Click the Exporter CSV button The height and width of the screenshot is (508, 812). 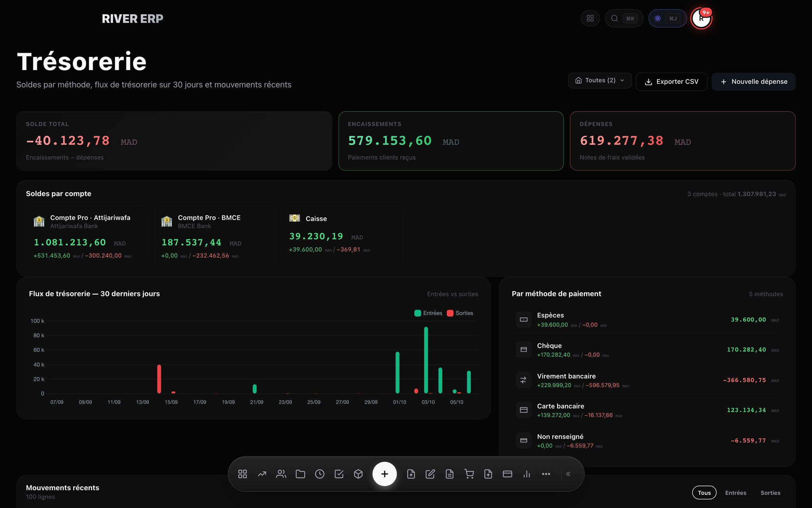672,82
